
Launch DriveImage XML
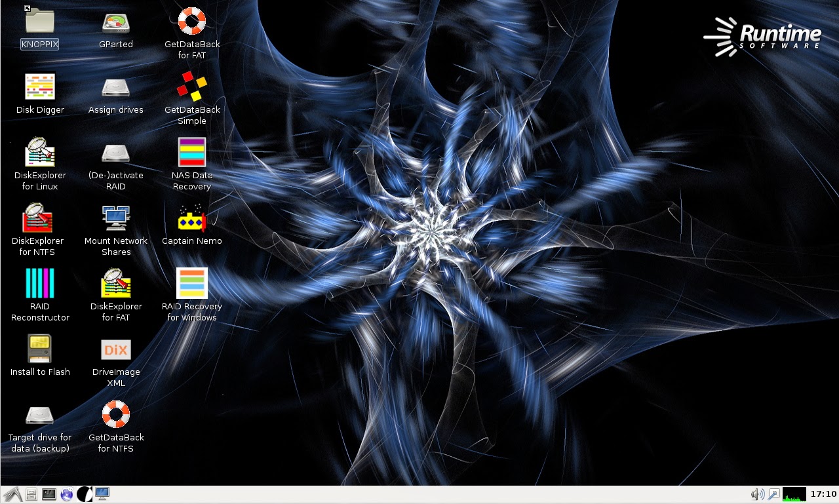pyautogui.click(x=116, y=349)
